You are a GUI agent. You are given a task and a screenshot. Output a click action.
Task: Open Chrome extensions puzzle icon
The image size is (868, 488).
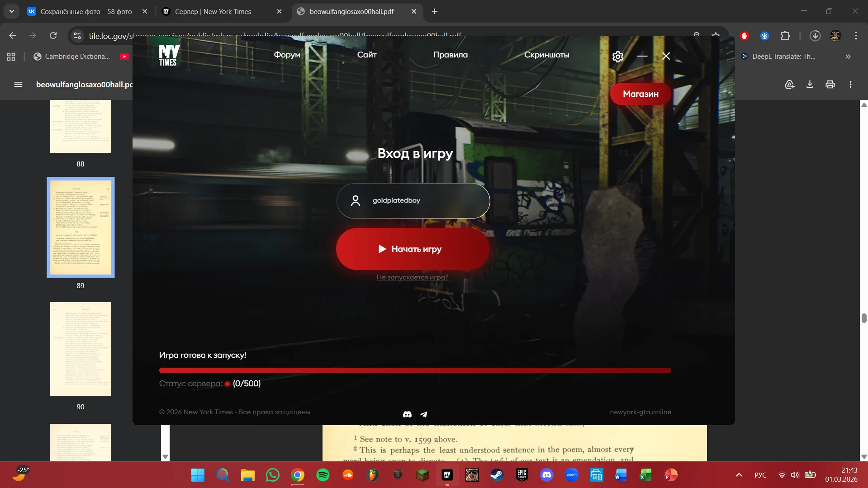(x=785, y=36)
